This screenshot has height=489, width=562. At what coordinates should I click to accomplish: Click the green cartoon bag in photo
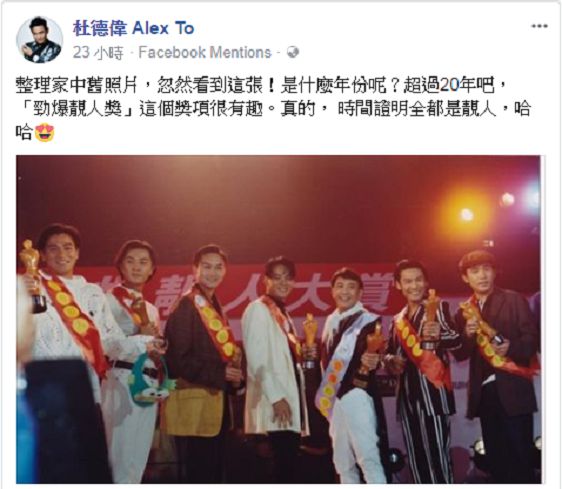coord(151,380)
